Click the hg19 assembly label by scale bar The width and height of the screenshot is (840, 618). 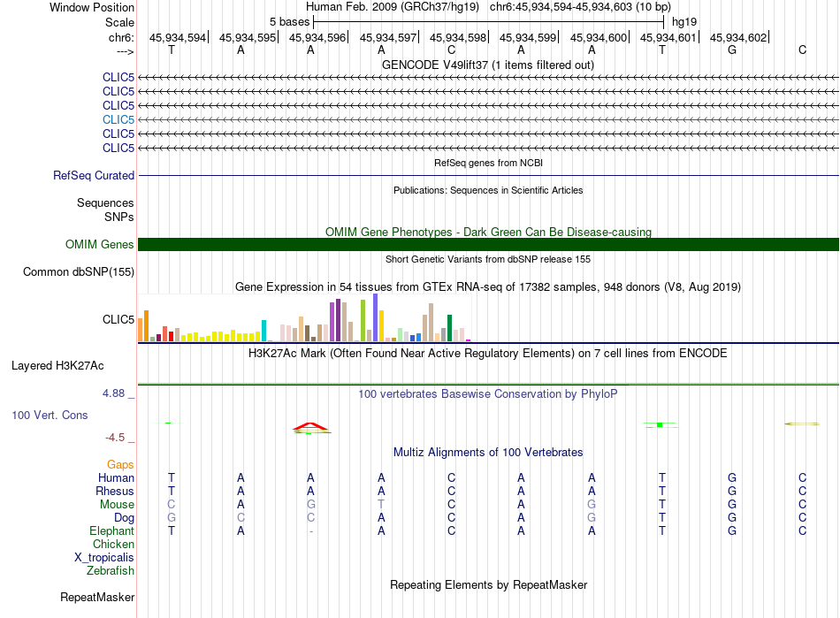tap(684, 22)
